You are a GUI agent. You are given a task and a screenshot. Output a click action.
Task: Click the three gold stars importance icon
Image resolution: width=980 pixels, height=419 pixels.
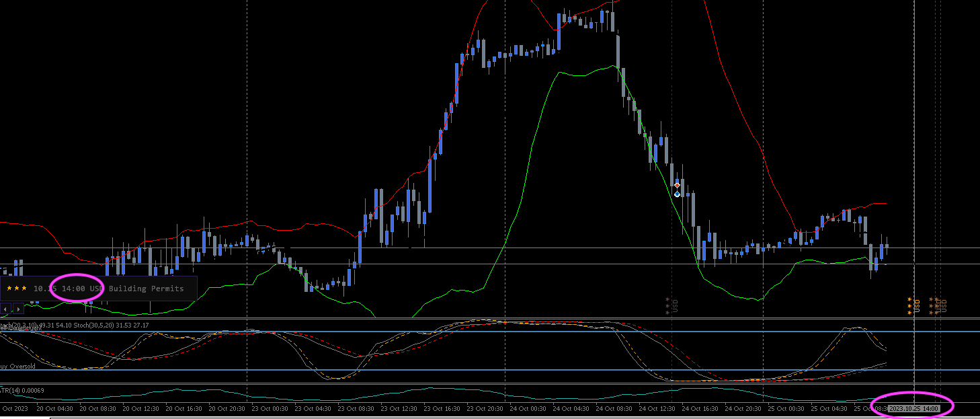16,289
